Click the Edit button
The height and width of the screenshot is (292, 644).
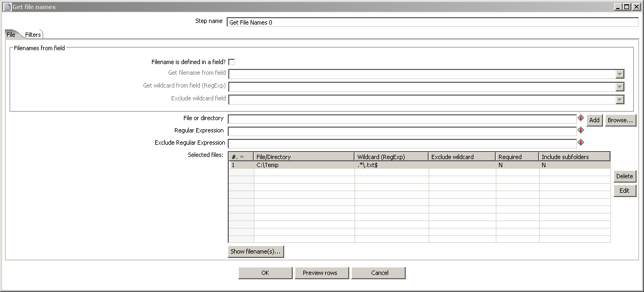click(x=625, y=191)
